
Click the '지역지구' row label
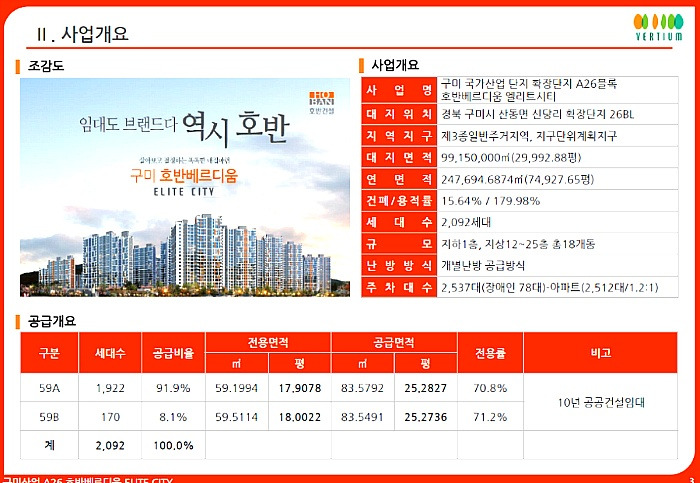(x=399, y=136)
